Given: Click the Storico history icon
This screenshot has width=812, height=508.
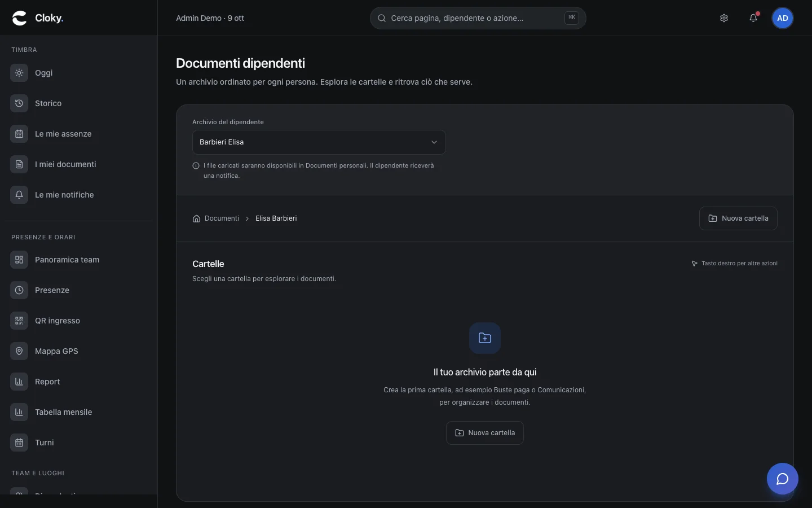Looking at the screenshot, I should [19, 103].
